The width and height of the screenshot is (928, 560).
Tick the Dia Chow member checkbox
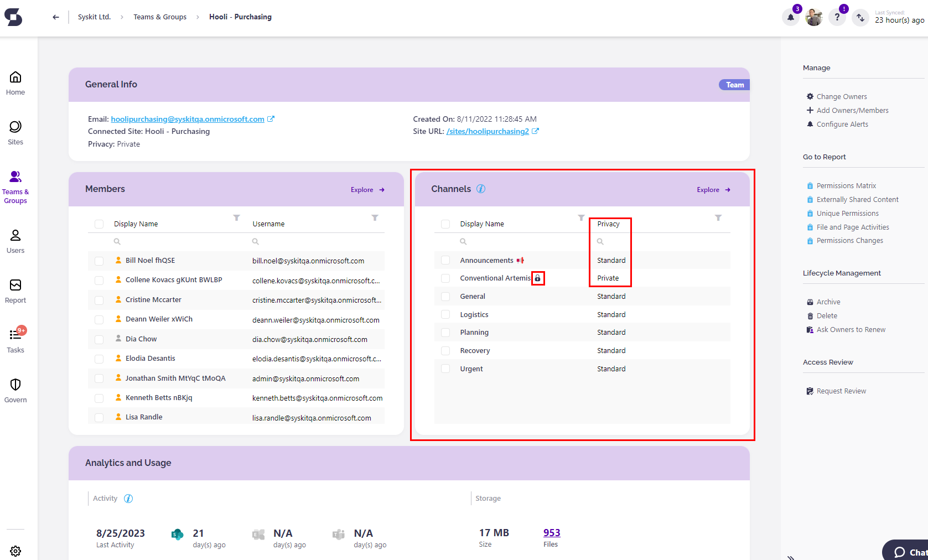(99, 339)
